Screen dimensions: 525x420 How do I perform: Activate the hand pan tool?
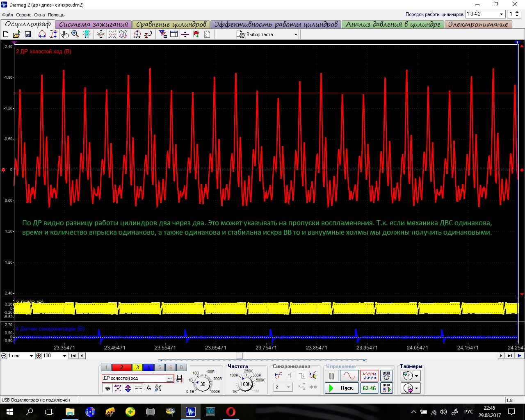(x=64, y=34)
